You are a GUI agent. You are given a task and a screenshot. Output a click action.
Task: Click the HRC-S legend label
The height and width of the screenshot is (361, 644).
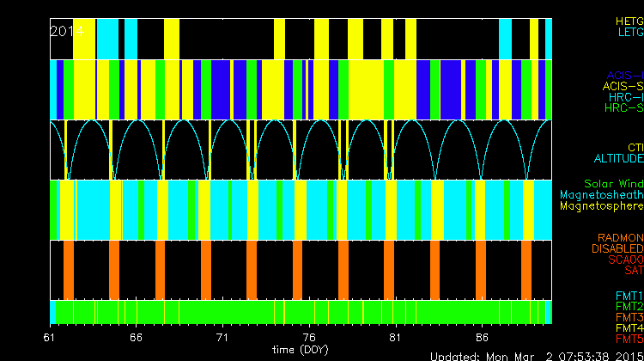tap(623, 108)
